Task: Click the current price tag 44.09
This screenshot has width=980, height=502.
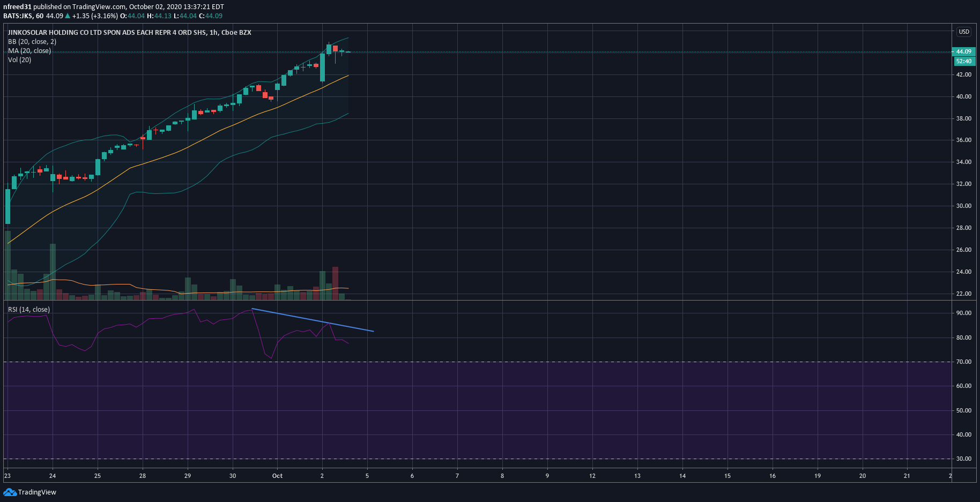Action: (963, 51)
